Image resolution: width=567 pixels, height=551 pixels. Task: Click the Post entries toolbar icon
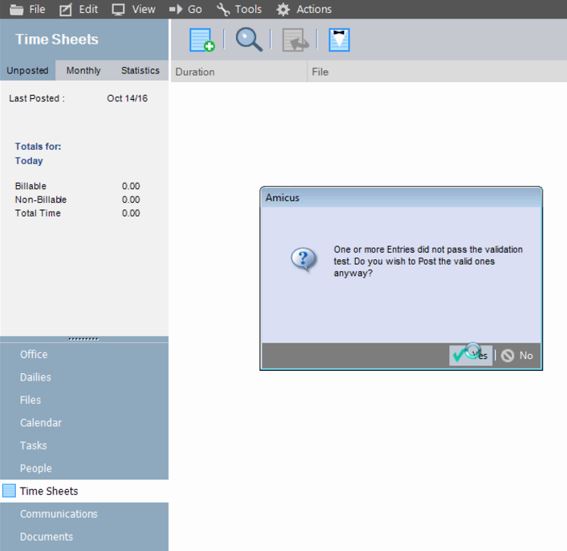click(x=295, y=40)
